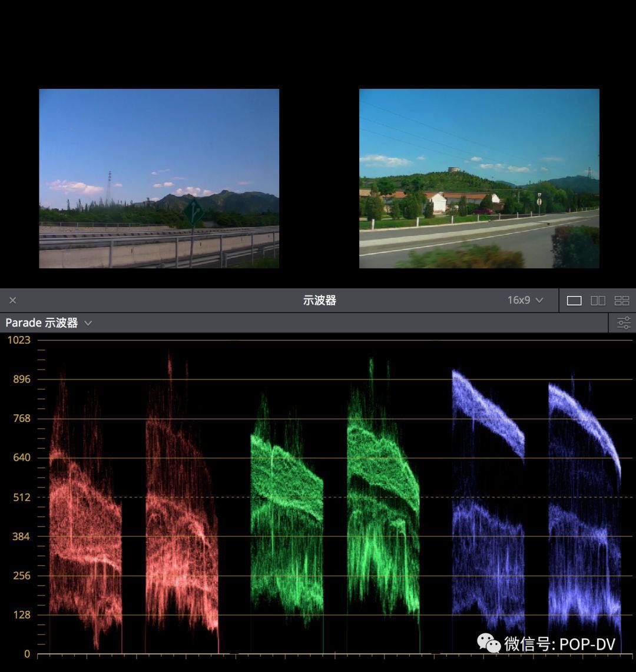This screenshot has height=672, width=636.
Task: Open the 16x9 aspect ratio dropdown
Action: (524, 300)
